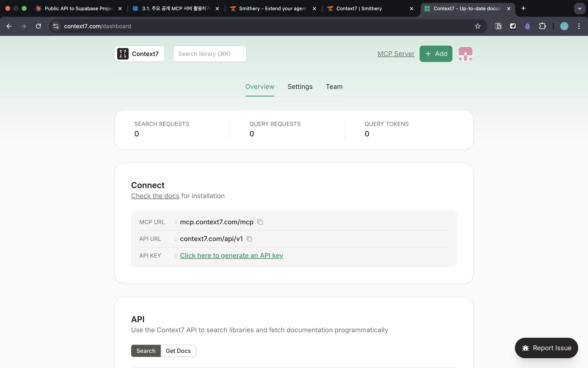Close the Smithery - Extend your agent tab
This screenshot has height=368, width=588.
pyautogui.click(x=314, y=9)
